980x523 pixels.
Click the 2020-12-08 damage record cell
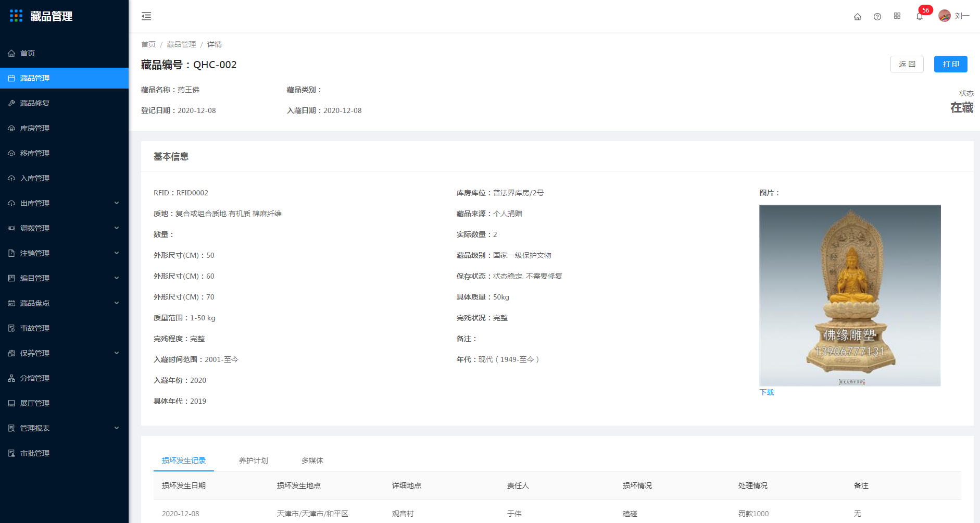(x=180, y=514)
